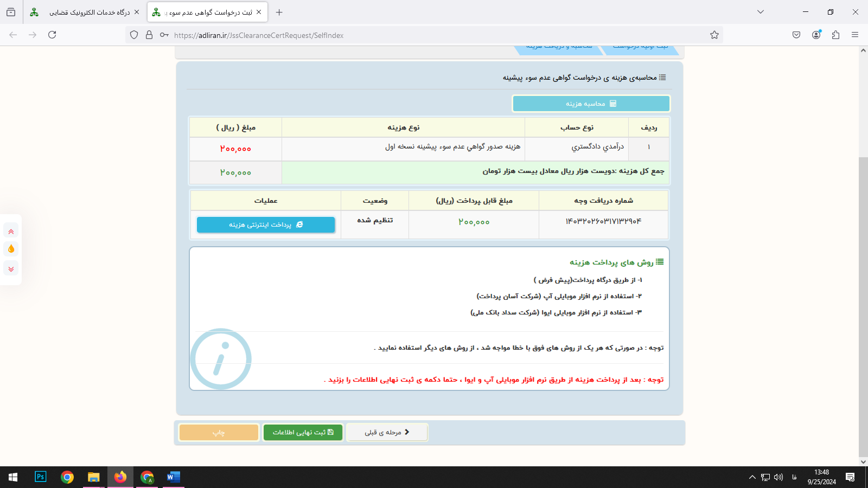Open the network tray icon

(765, 477)
